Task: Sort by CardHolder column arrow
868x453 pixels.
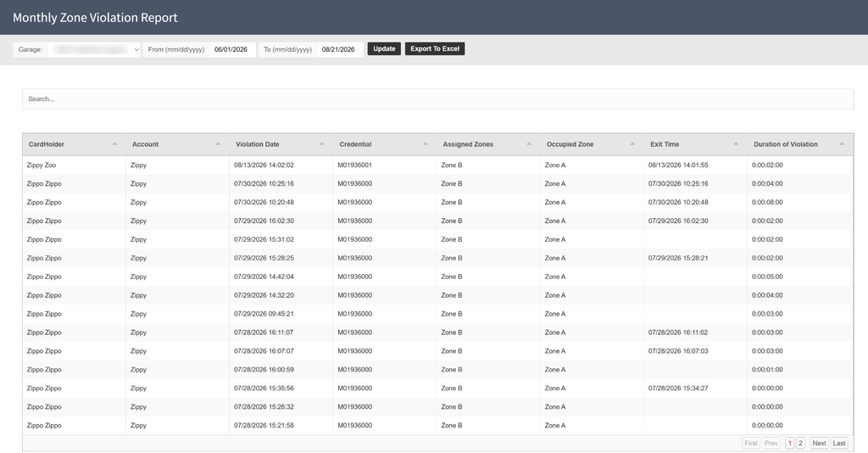Action: [x=114, y=144]
